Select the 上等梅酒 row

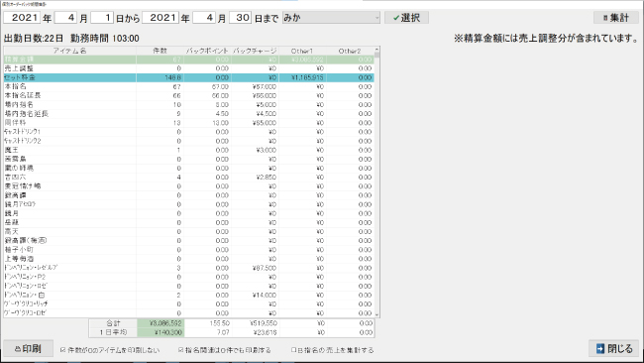pyautogui.click(x=189, y=259)
